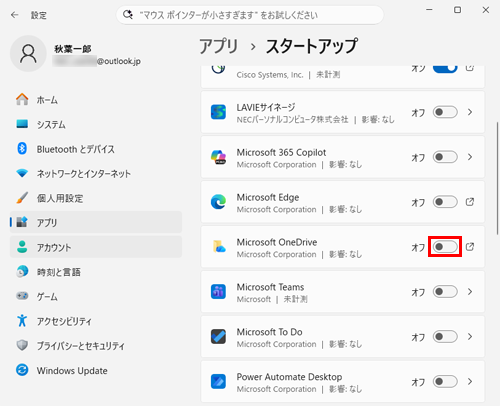500x406 pixels.
Task: Turn on Microsoft Teams startup toggle
Action: coord(445,292)
